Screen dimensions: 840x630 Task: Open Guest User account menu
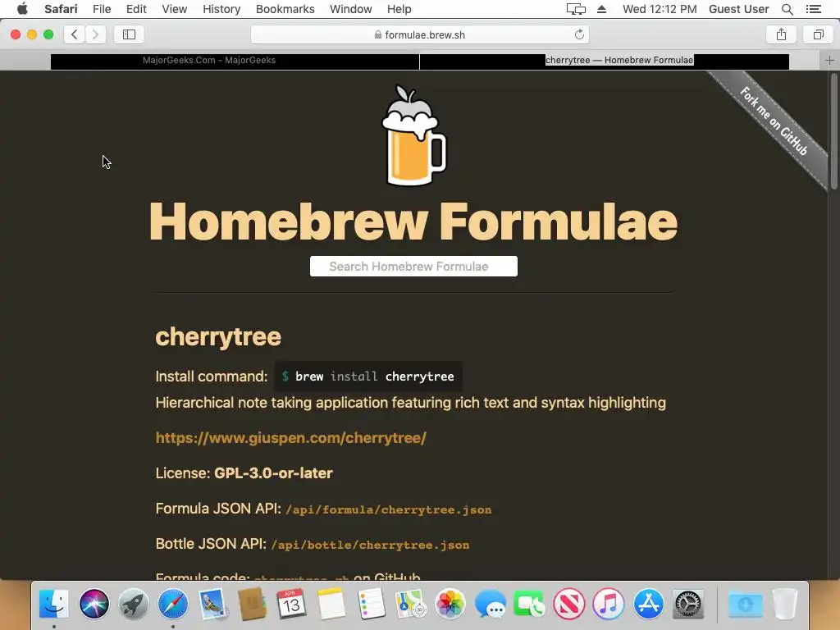click(739, 9)
